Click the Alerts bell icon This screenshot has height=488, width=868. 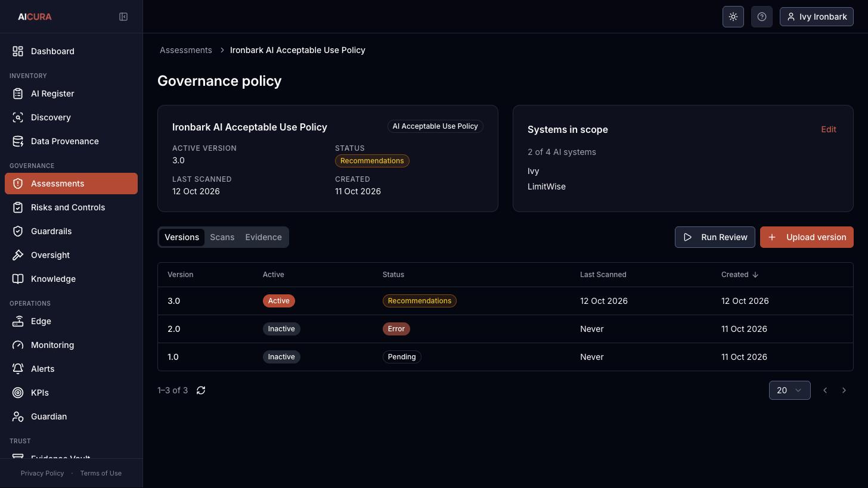(18, 369)
